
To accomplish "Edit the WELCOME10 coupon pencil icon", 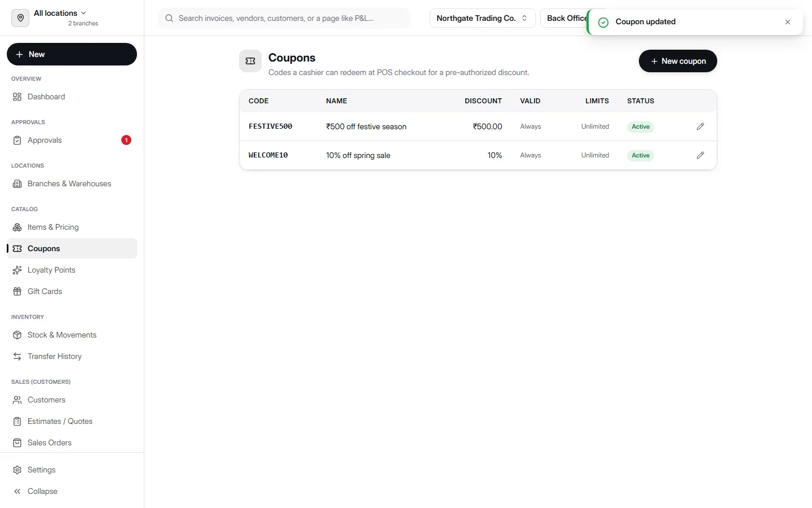I will pos(700,155).
